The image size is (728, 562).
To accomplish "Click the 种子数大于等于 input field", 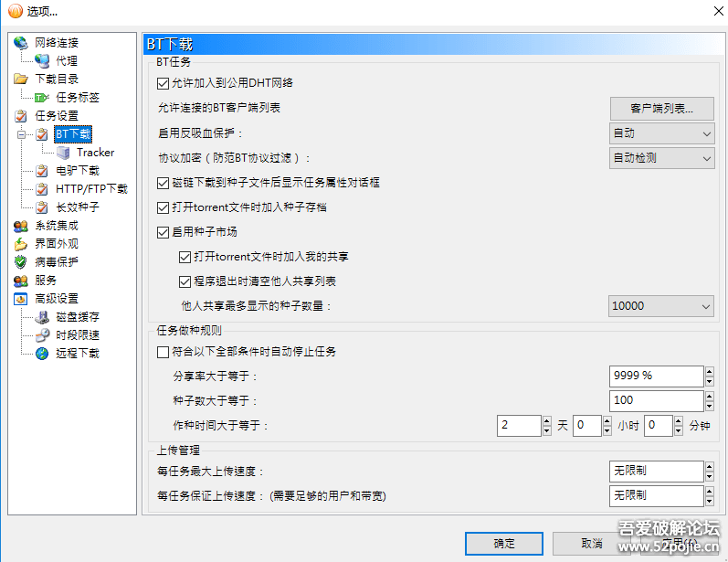I will [656, 401].
